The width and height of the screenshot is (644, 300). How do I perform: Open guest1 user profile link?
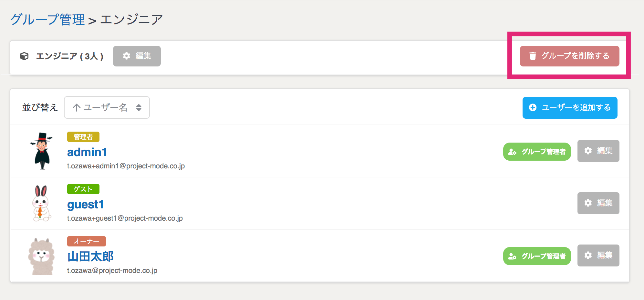[x=85, y=205]
